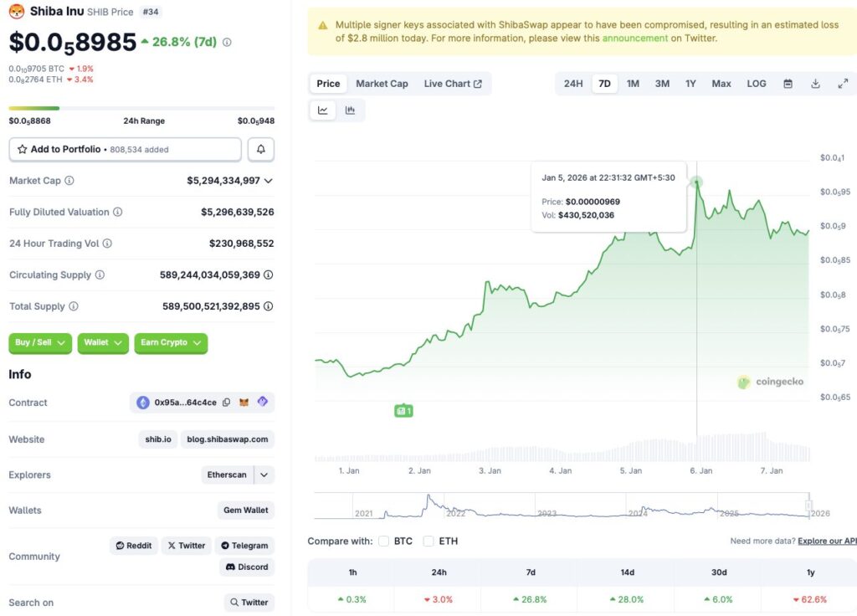This screenshot has width=857, height=616.
Task: Click the price alert bell icon
Action: click(x=261, y=149)
